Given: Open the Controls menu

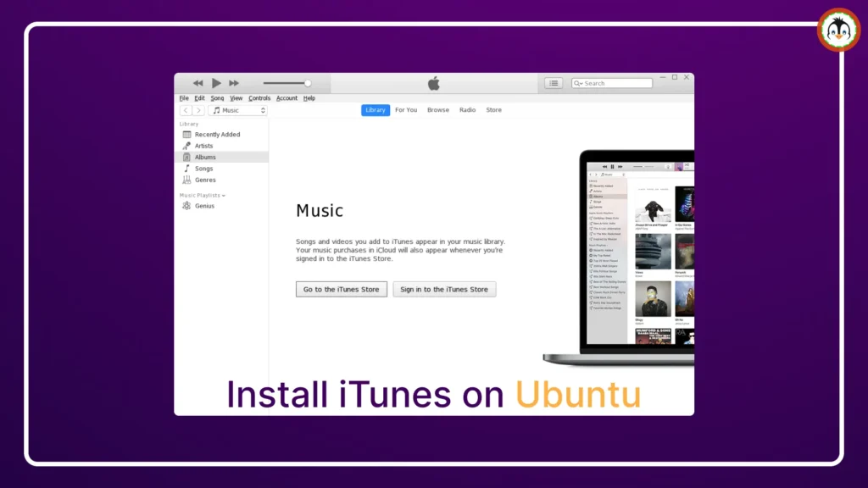Looking at the screenshot, I should [x=259, y=97].
